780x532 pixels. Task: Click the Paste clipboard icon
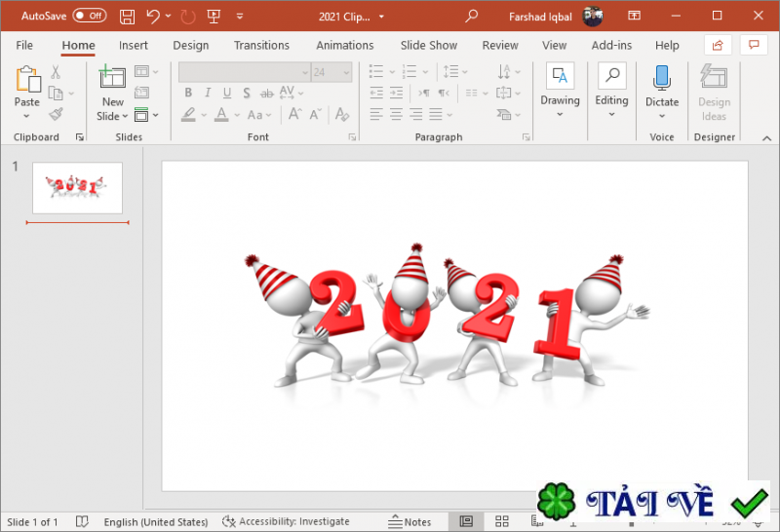coord(28,79)
